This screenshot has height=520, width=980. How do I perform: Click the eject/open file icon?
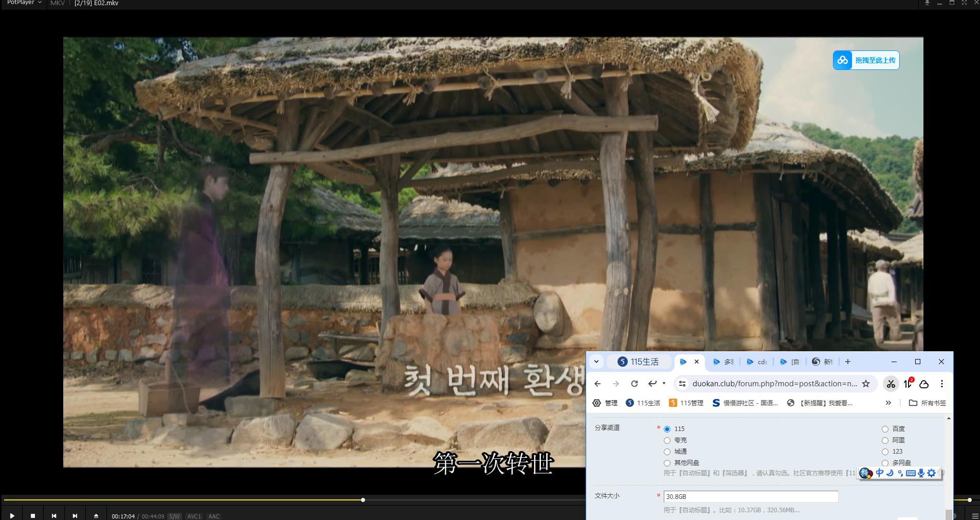(x=96, y=516)
